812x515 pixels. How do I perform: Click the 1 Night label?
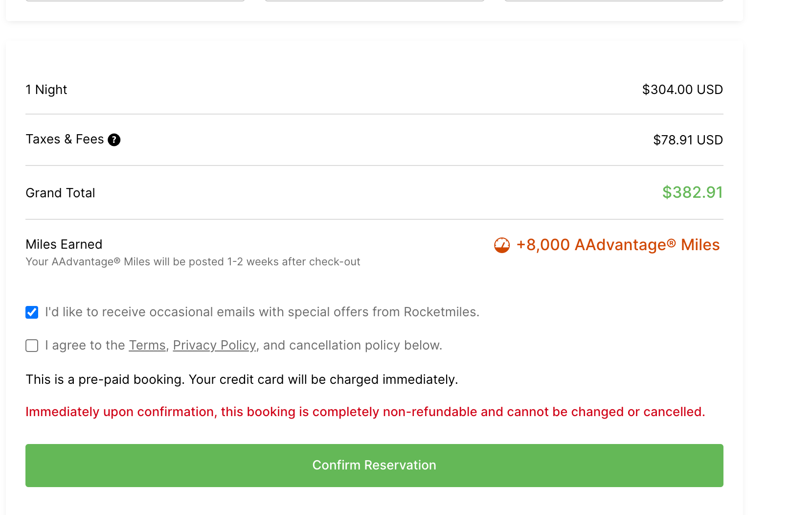(46, 90)
